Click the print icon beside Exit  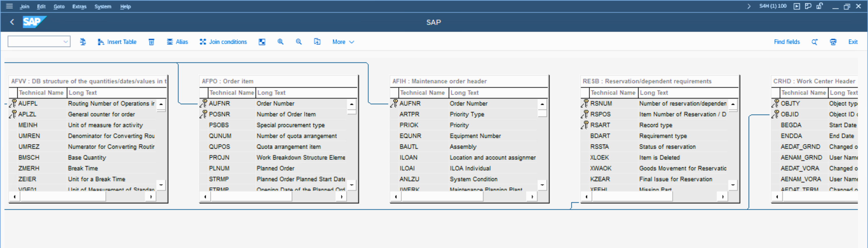(x=833, y=42)
